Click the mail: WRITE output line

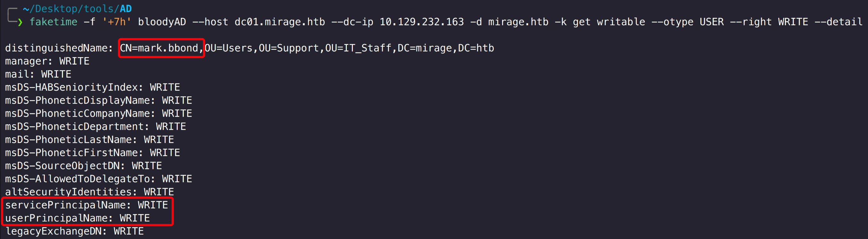coord(38,74)
